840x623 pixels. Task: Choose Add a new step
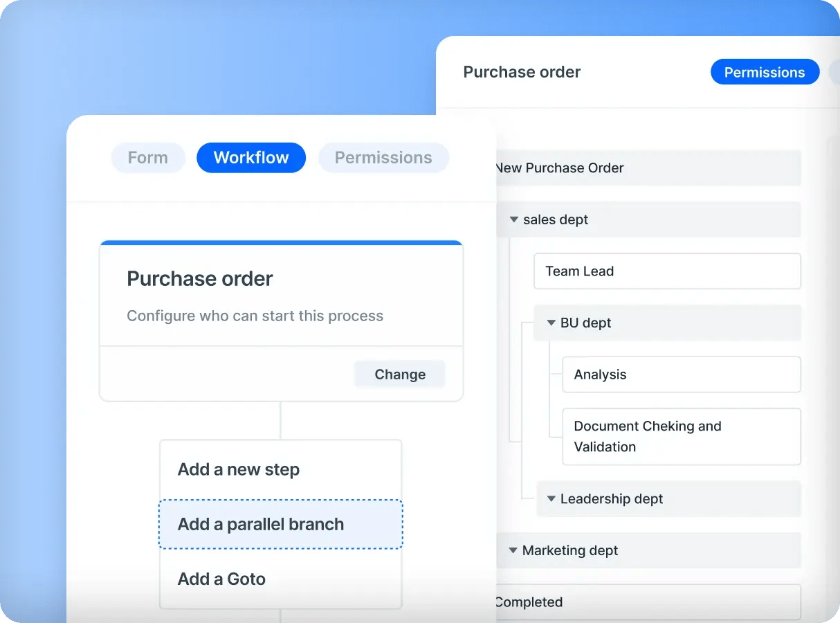[x=281, y=469]
